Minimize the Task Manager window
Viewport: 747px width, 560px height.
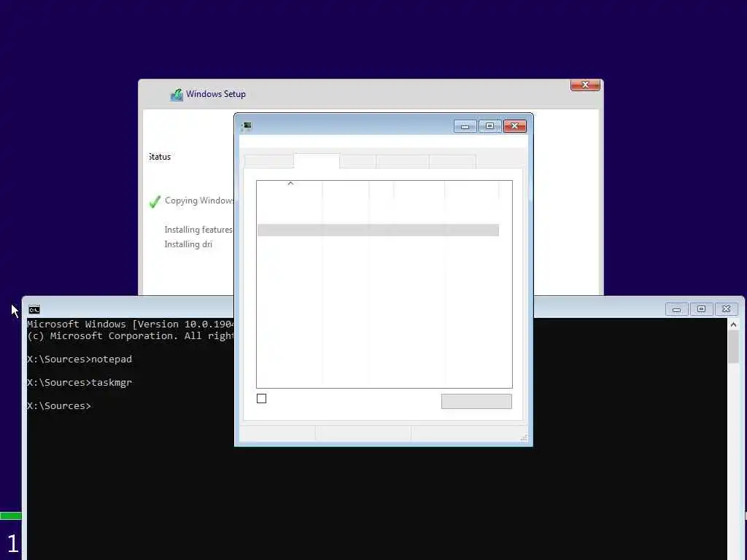click(465, 126)
